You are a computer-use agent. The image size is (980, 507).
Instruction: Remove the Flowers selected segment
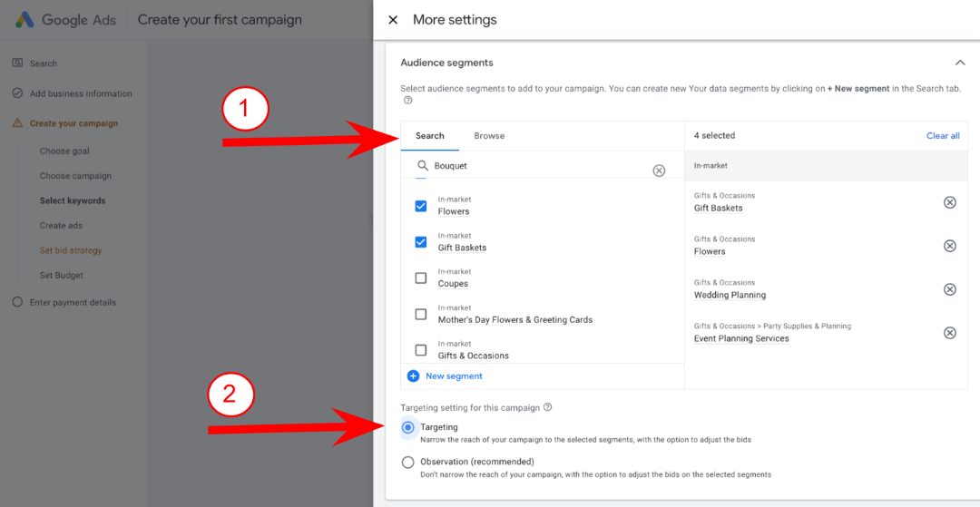[x=949, y=246]
